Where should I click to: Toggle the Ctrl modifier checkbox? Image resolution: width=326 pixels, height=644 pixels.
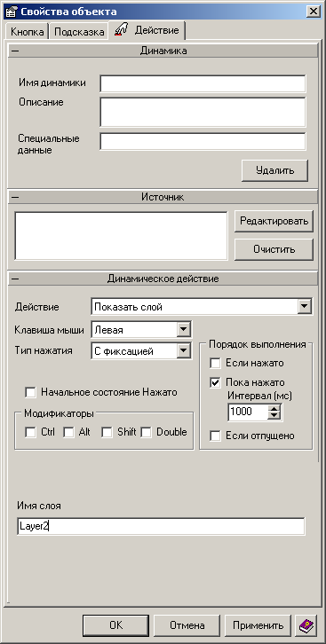click(x=30, y=432)
